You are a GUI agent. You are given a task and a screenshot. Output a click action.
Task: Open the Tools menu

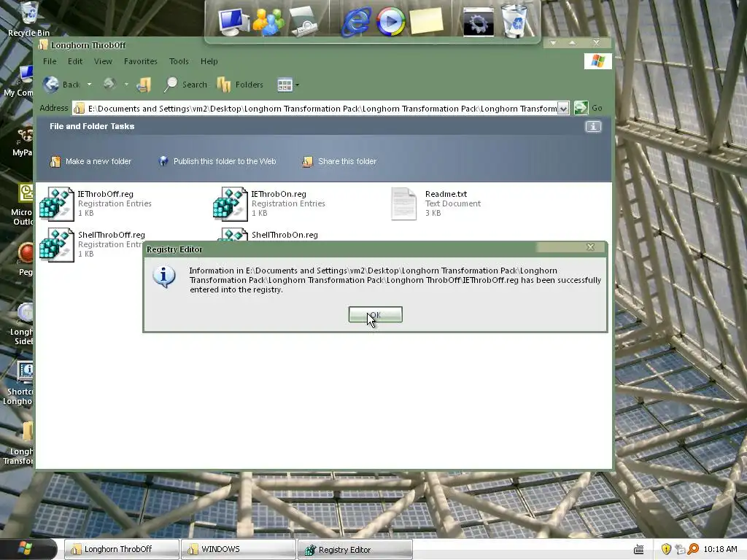(x=179, y=61)
